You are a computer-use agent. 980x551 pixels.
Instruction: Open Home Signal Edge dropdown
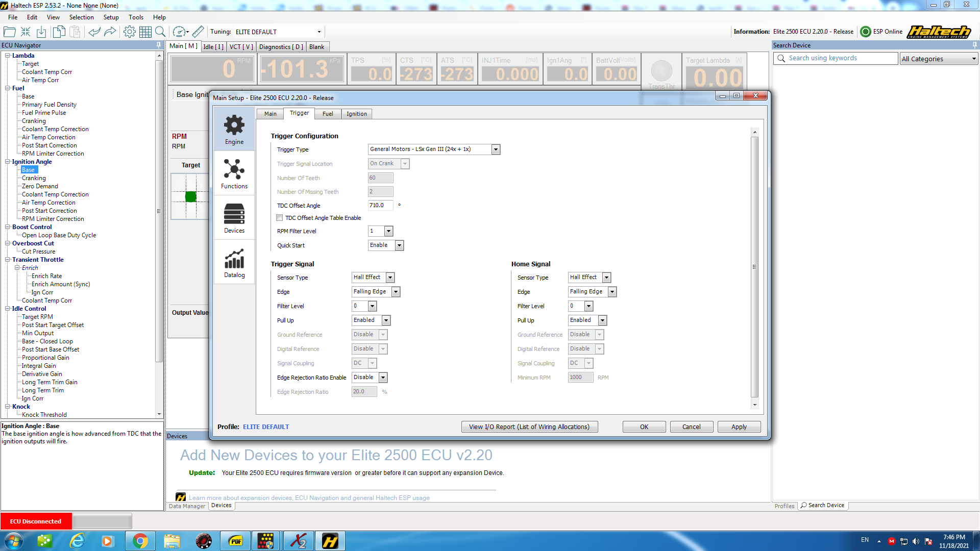[612, 292]
